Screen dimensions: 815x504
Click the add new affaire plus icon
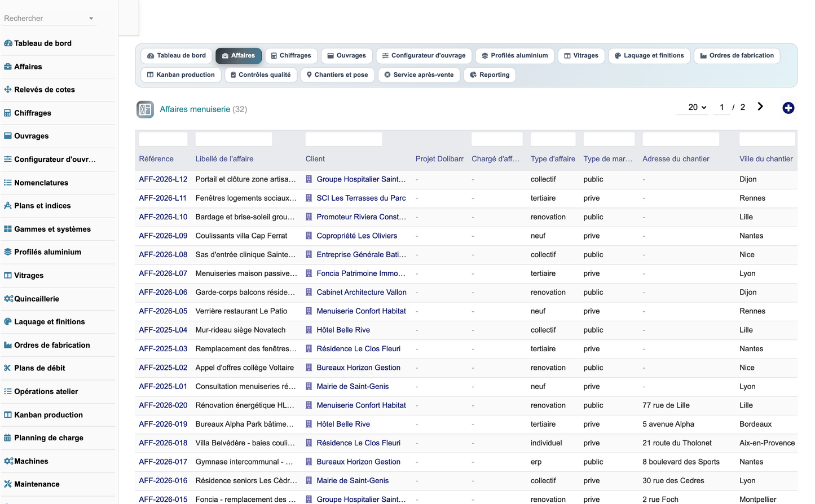(788, 108)
